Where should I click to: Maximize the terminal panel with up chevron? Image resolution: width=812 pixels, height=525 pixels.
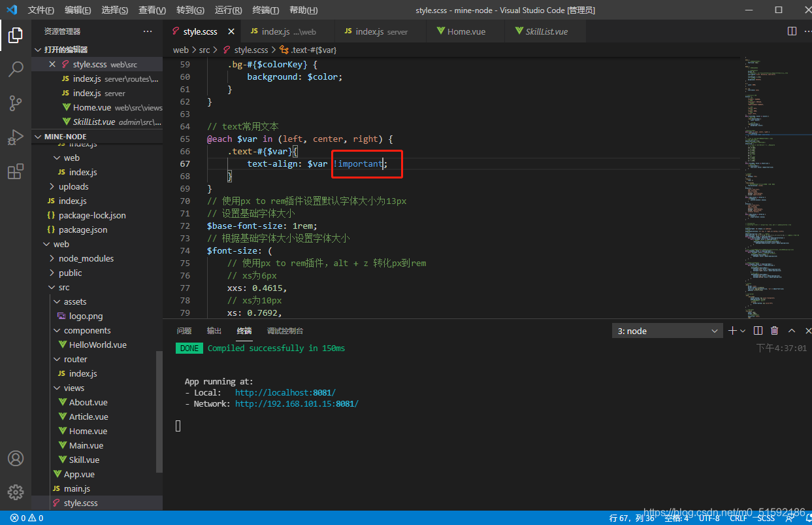[x=792, y=331]
